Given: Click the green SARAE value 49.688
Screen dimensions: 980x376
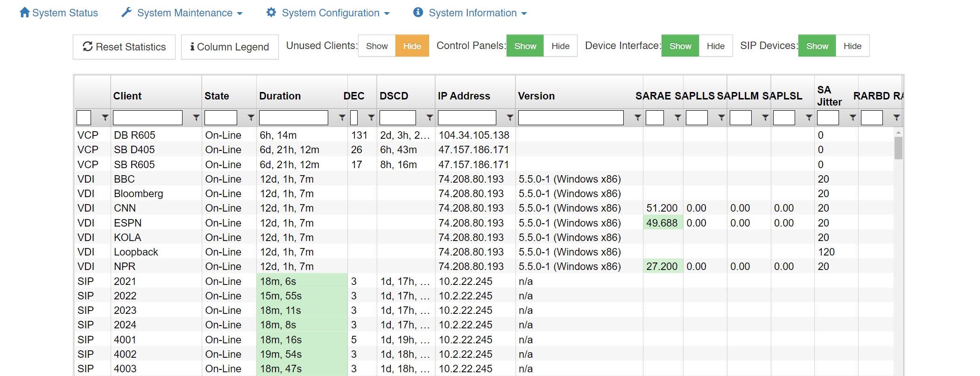Looking at the screenshot, I should [662, 223].
